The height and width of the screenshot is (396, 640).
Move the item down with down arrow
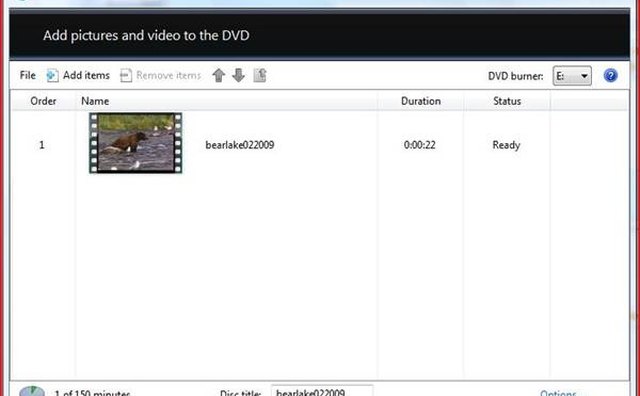click(x=238, y=76)
